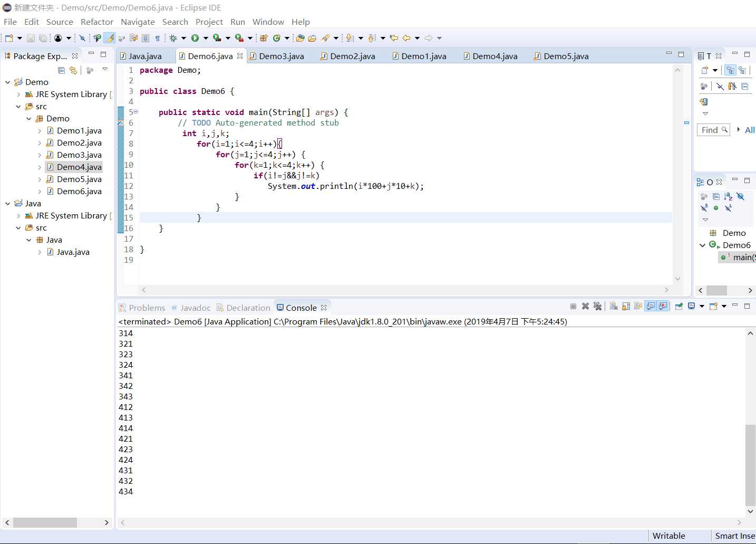Toggle Scroll Lock in Console toolbar
756x544 pixels.
pyautogui.click(x=626, y=306)
